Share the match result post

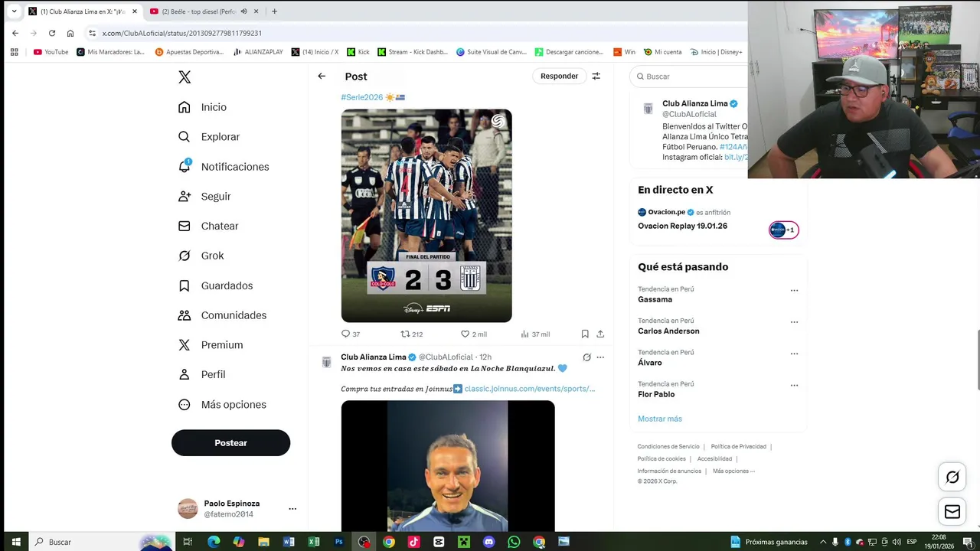point(600,334)
